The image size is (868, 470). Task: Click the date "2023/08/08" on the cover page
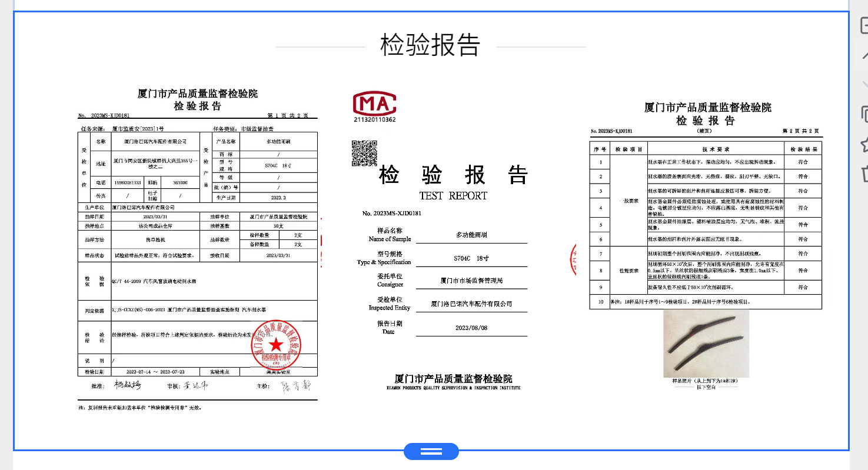471,328
